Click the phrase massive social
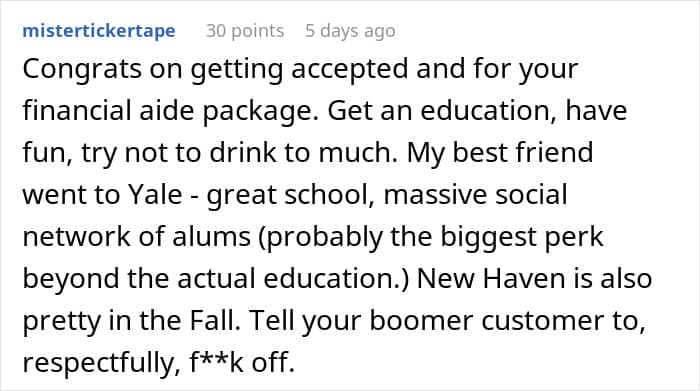The image size is (700, 391). pos(475,195)
